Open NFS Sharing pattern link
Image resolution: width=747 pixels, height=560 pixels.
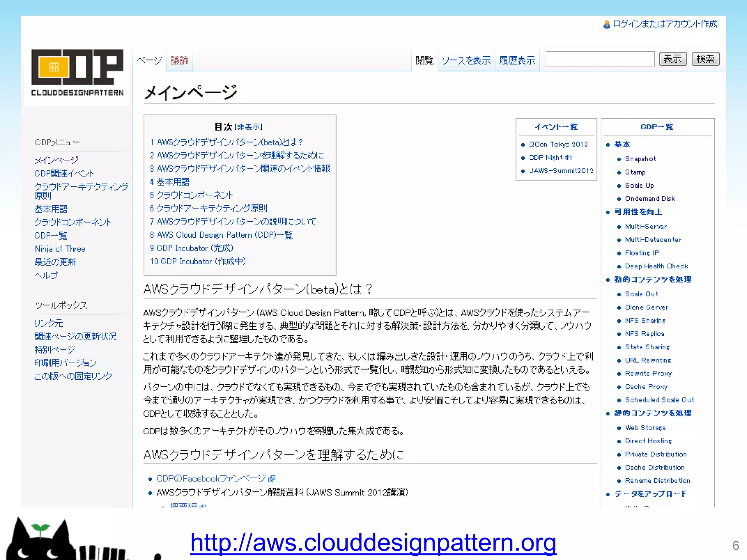pyautogui.click(x=646, y=320)
